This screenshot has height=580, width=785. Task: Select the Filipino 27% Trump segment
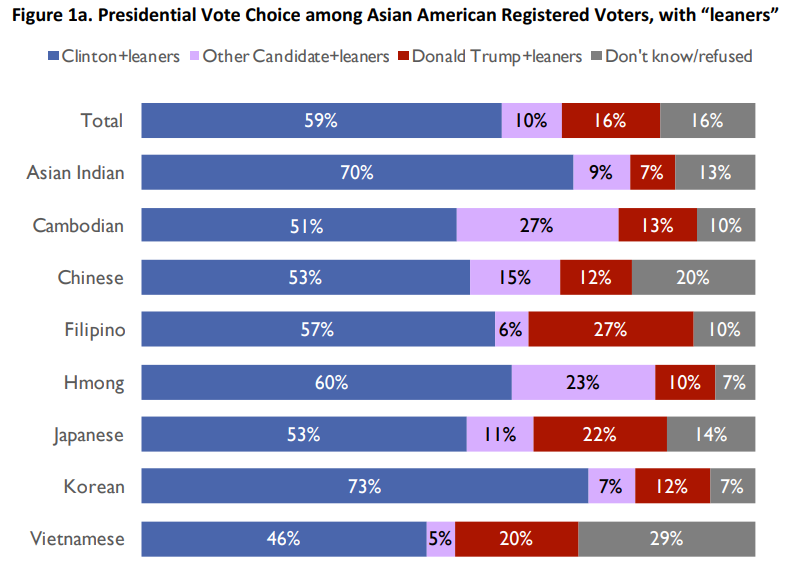click(x=610, y=330)
